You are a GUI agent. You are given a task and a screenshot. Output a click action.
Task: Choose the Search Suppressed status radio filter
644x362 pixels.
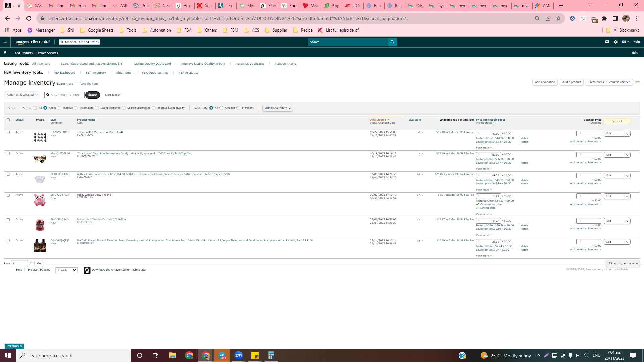click(124, 108)
